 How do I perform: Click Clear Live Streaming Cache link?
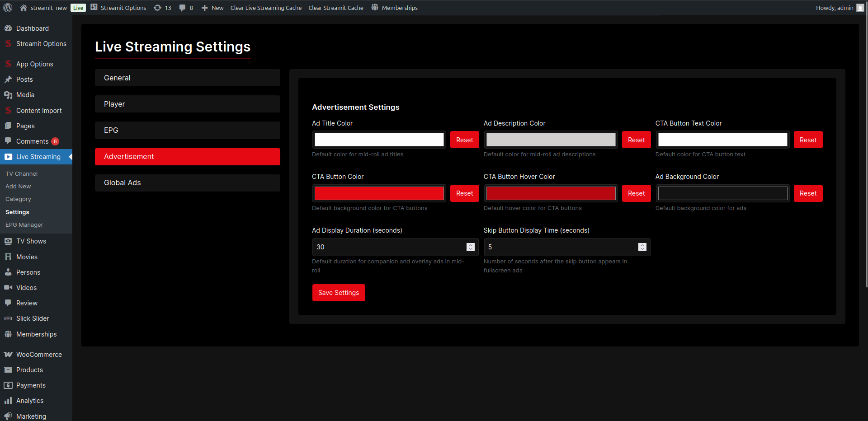(266, 8)
